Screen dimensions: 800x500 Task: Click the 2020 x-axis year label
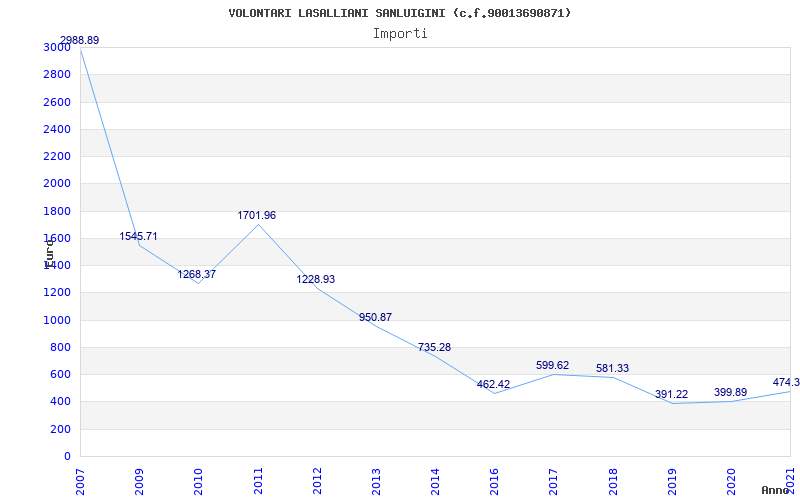pos(731,481)
